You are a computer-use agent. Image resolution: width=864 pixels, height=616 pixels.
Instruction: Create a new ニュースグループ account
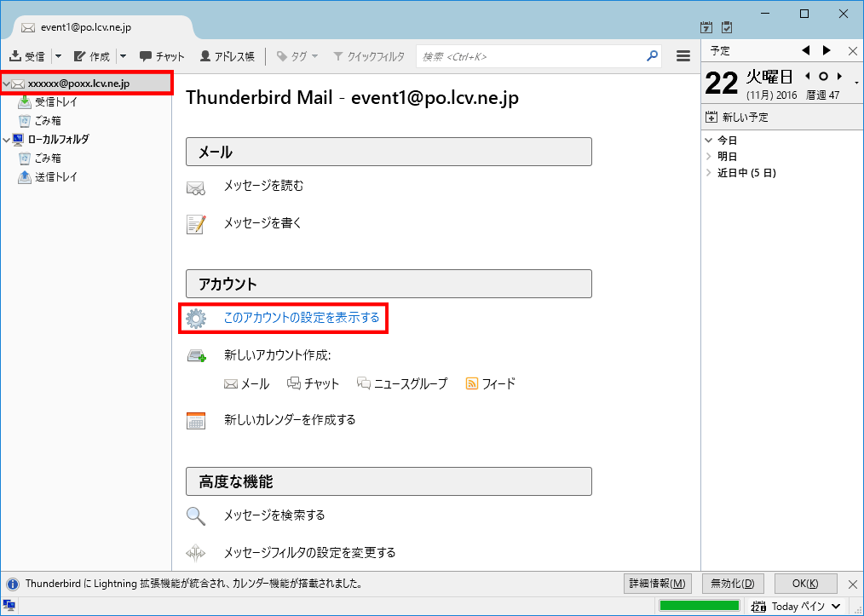[x=402, y=384]
